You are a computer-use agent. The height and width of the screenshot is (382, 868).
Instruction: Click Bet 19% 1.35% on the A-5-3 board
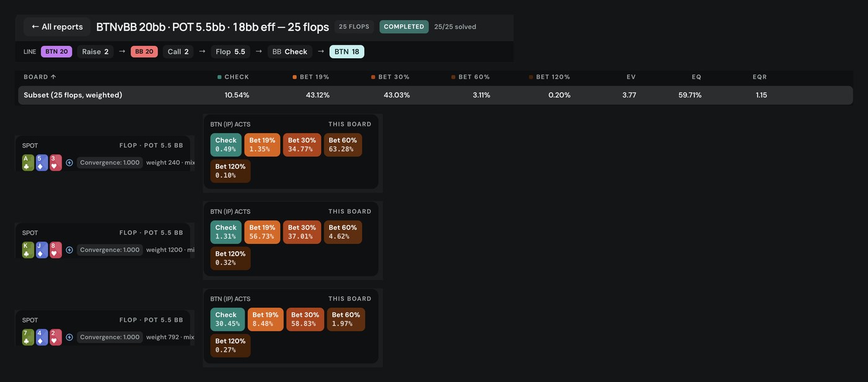point(262,144)
